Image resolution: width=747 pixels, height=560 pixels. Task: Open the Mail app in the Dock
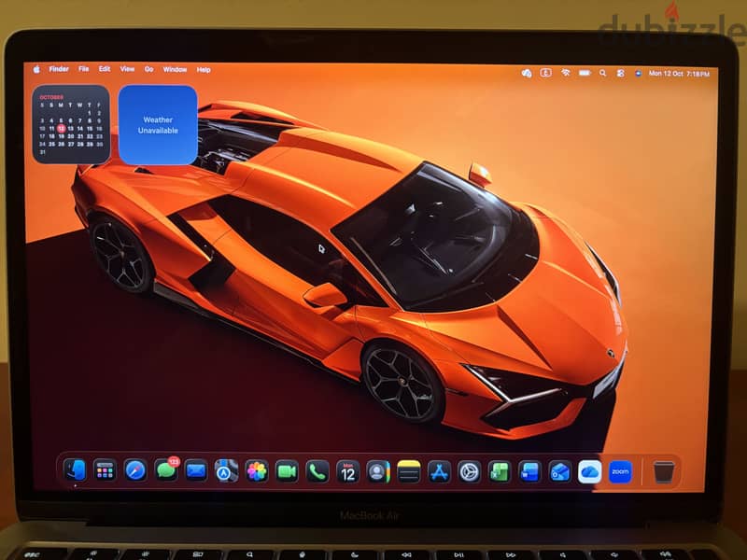pos(196,471)
